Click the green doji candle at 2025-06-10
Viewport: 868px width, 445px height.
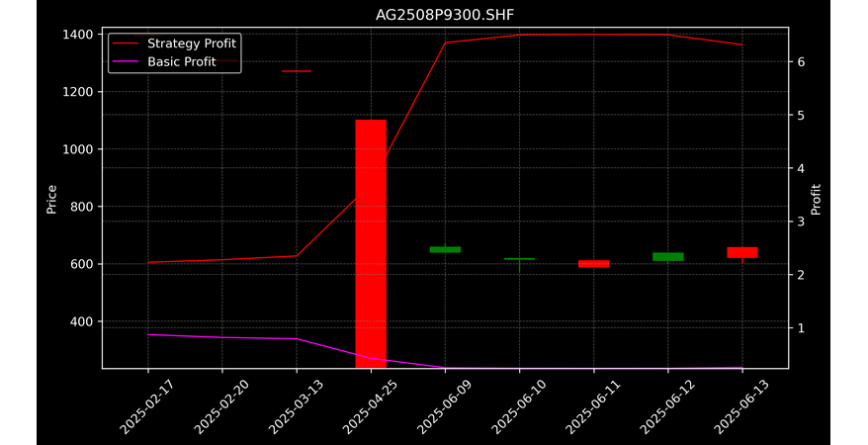coord(519,259)
